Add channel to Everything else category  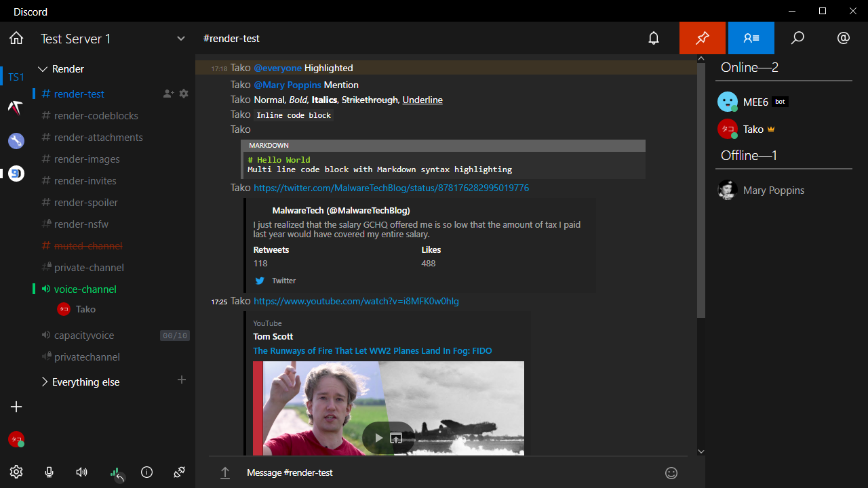pos(182,380)
